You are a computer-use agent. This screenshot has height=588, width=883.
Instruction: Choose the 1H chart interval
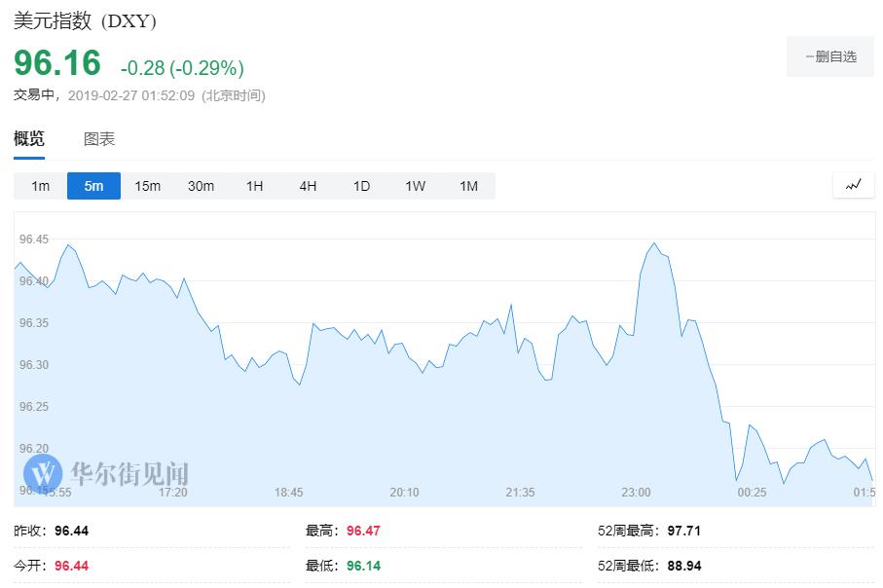point(254,186)
